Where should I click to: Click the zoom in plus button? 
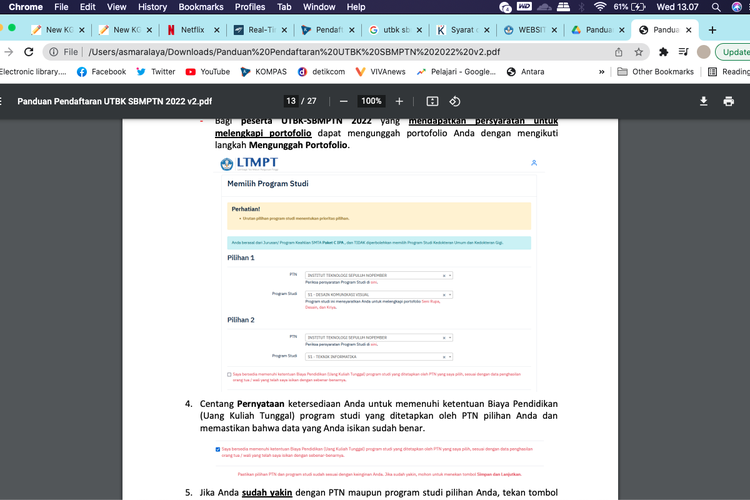tap(399, 101)
